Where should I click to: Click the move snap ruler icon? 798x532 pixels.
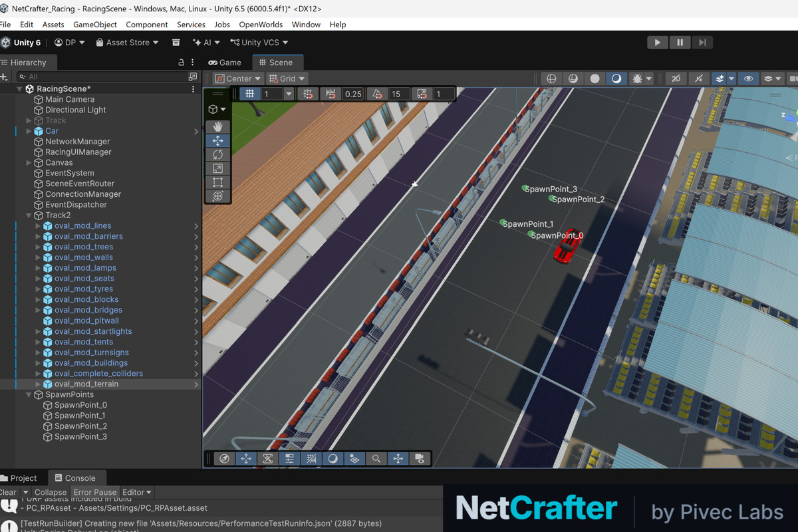tap(331, 94)
